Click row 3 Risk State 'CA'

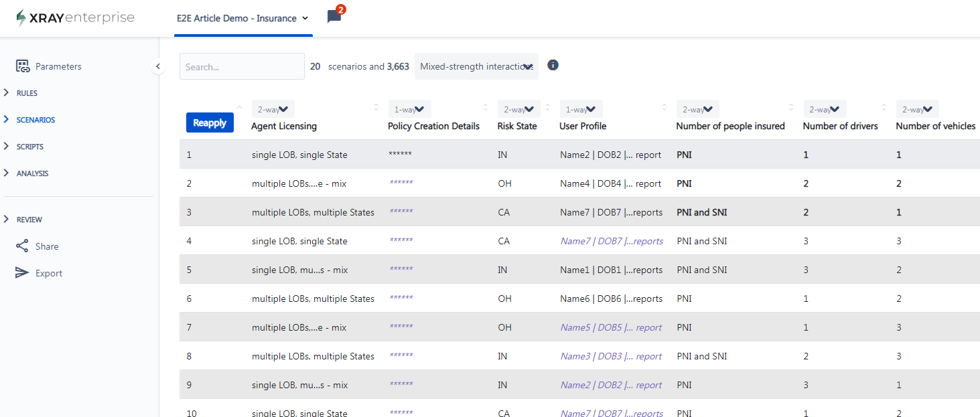pyautogui.click(x=504, y=212)
